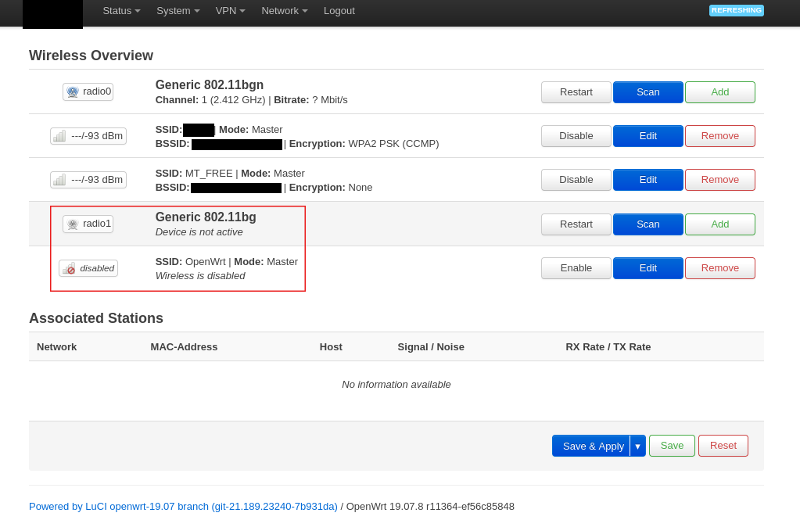Viewport: 800px width, 520px height.
Task: Open the Network dropdown menu
Action: tap(284, 11)
